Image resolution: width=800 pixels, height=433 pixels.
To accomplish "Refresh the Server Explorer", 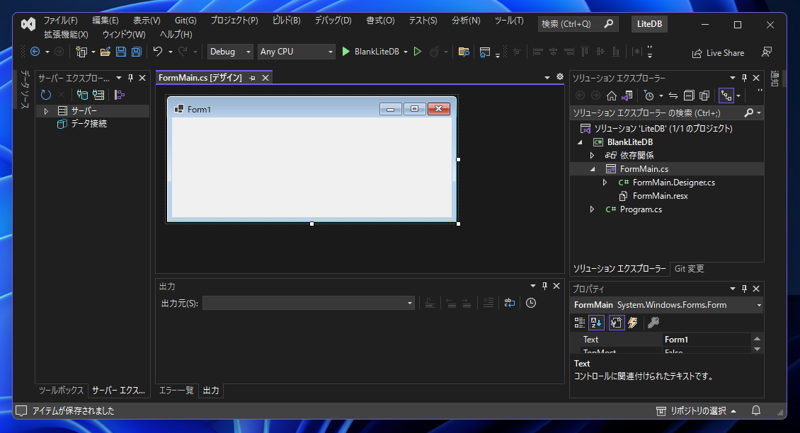I will tap(46, 94).
